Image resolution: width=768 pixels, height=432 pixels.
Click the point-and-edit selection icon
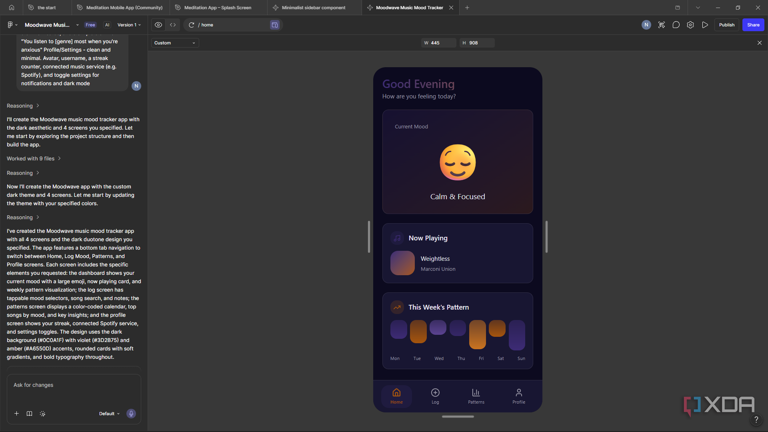point(661,25)
